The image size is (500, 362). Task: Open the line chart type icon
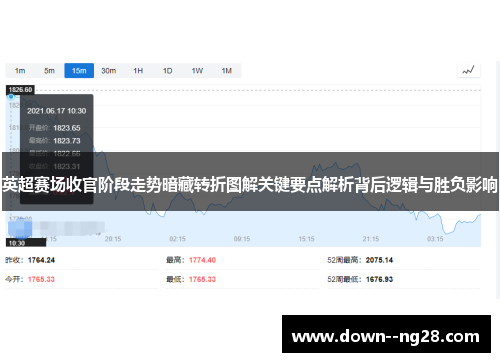468,70
